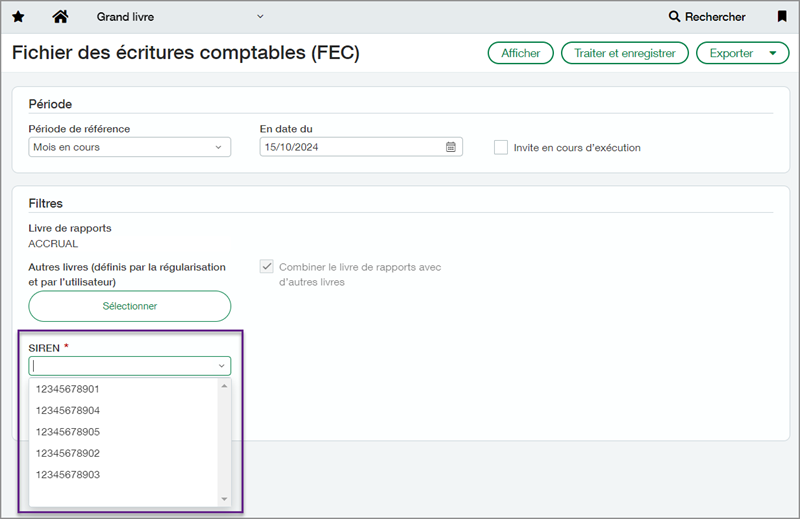Viewport: 800px width, 519px height.
Task: Collapse the SIREN dropdown chevron
Action: click(221, 366)
